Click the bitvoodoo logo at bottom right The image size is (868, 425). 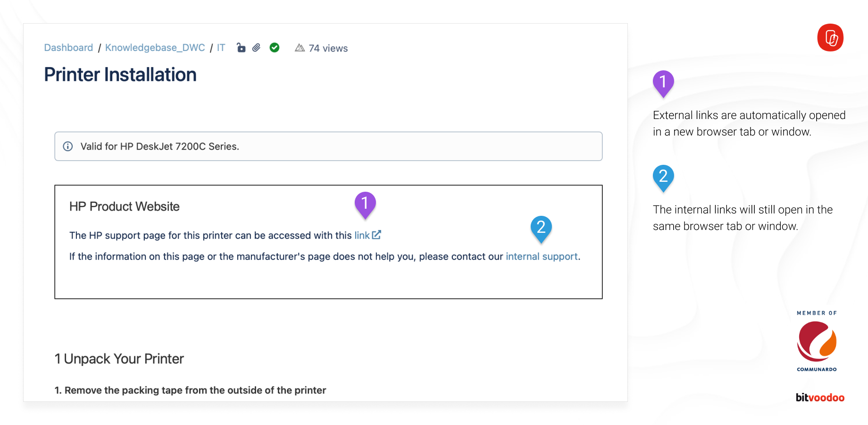click(x=820, y=398)
